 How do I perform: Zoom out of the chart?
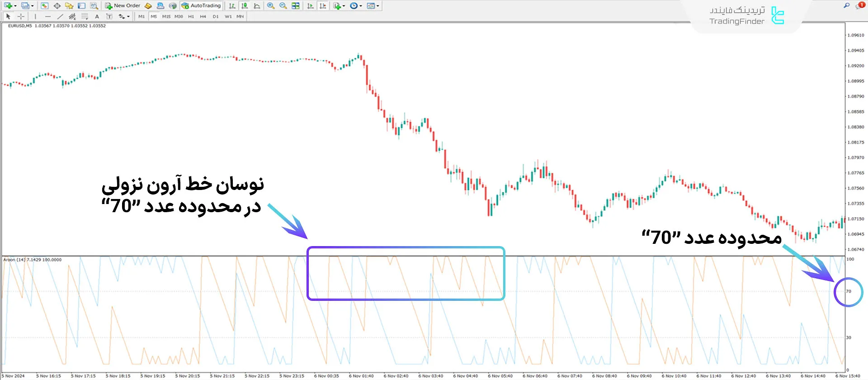point(283,6)
